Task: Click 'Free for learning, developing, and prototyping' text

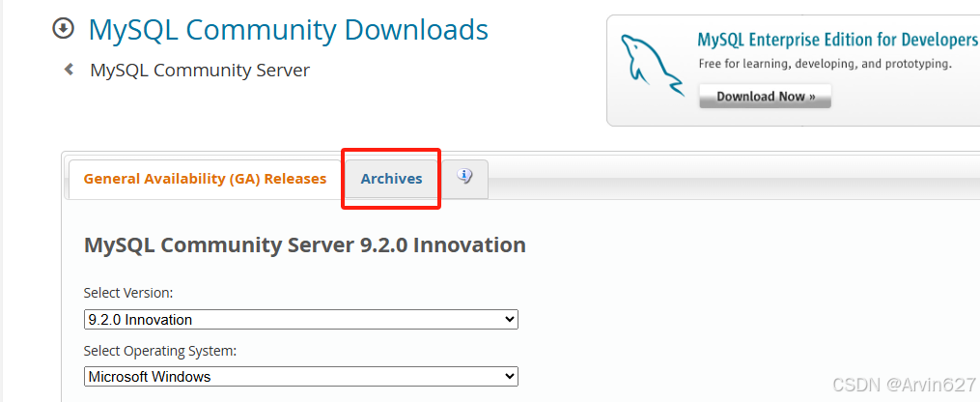Action: tap(825, 64)
